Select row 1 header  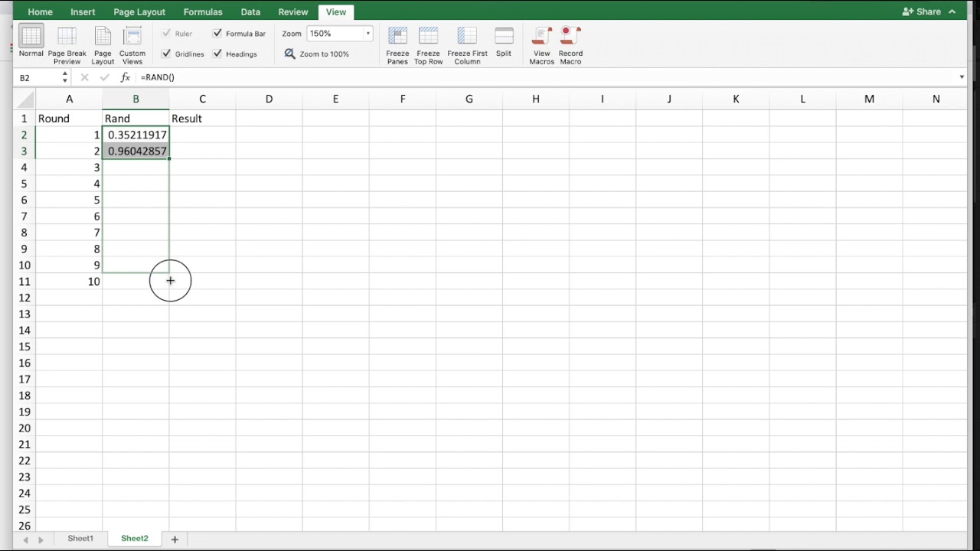[24, 119]
